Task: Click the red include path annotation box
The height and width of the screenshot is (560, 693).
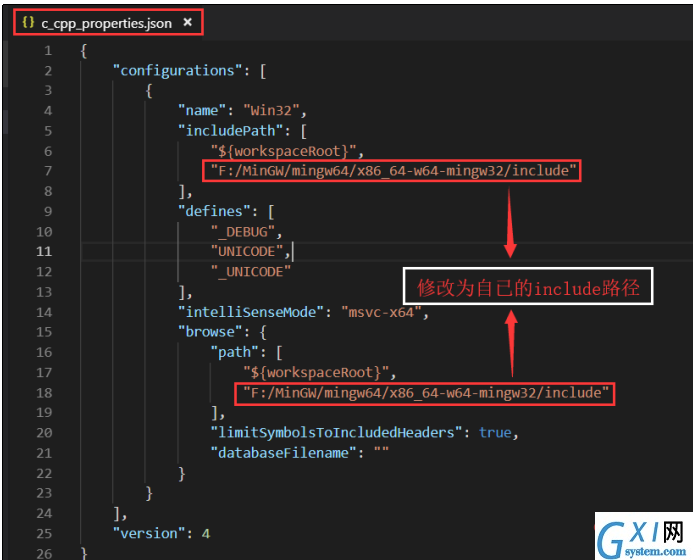Action: tap(528, 286)
